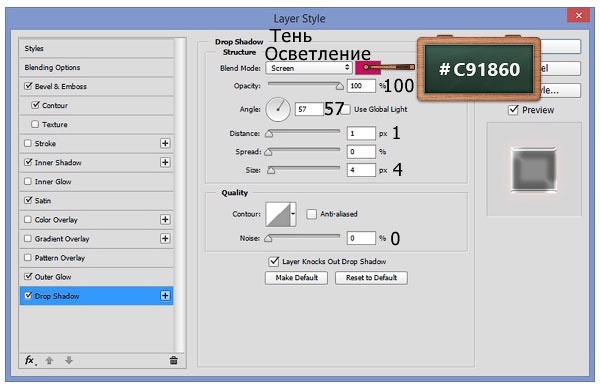The height and width of the screenshot is (388, 600).
Task: Add another Gradient Overlay with plus icon
Action: pyautogui.click(x=165, y=239)
